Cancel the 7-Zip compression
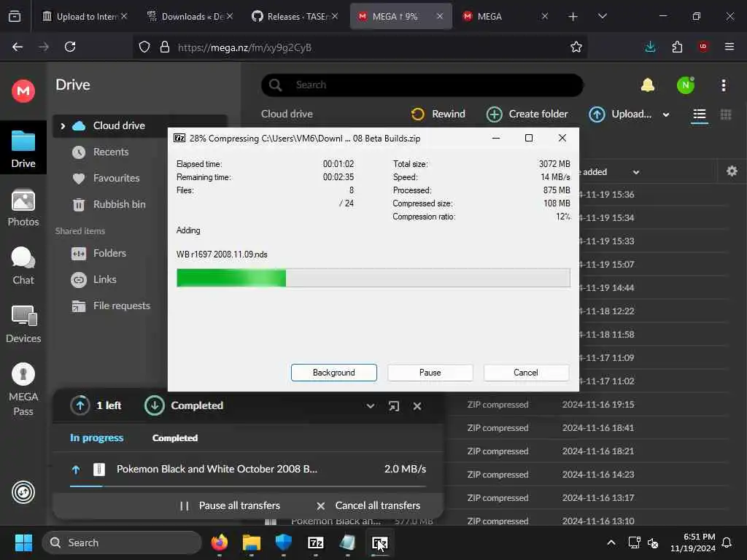The image size is (747, 560). [525, 373]
